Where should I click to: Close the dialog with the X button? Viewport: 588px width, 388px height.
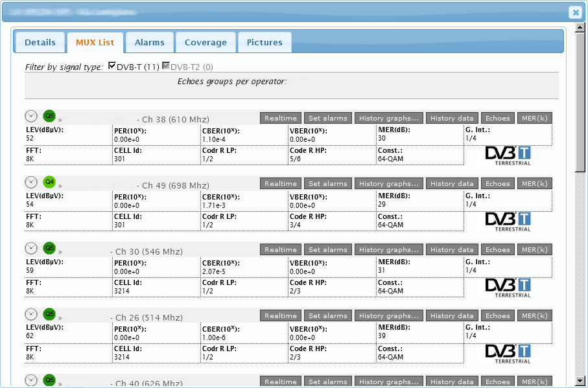(575, 12)
